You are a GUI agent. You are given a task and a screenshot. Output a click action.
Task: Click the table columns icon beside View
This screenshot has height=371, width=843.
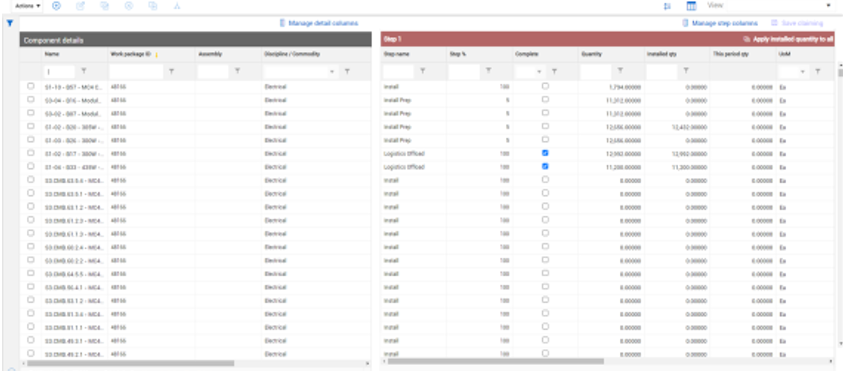691,6
